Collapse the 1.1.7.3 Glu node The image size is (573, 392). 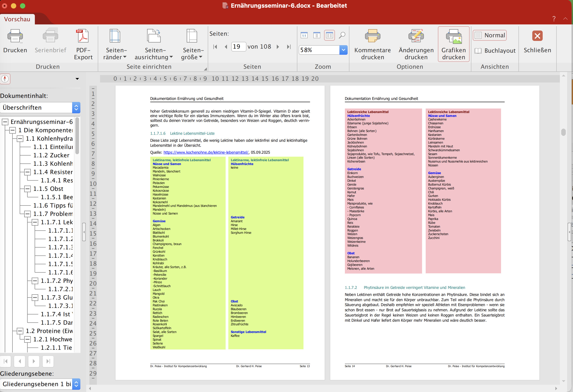[x=35, y=298]
